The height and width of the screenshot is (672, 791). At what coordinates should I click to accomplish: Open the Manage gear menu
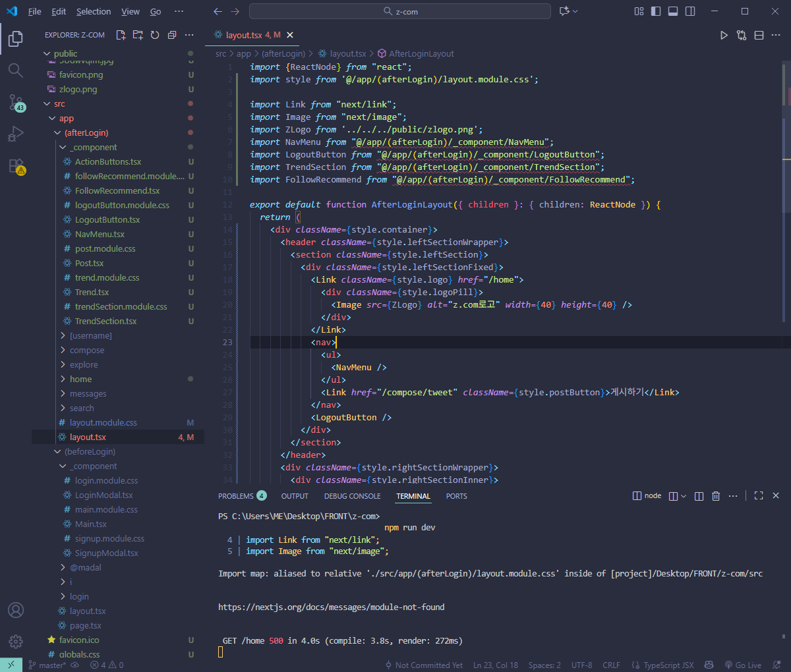[x=16, y=641]
